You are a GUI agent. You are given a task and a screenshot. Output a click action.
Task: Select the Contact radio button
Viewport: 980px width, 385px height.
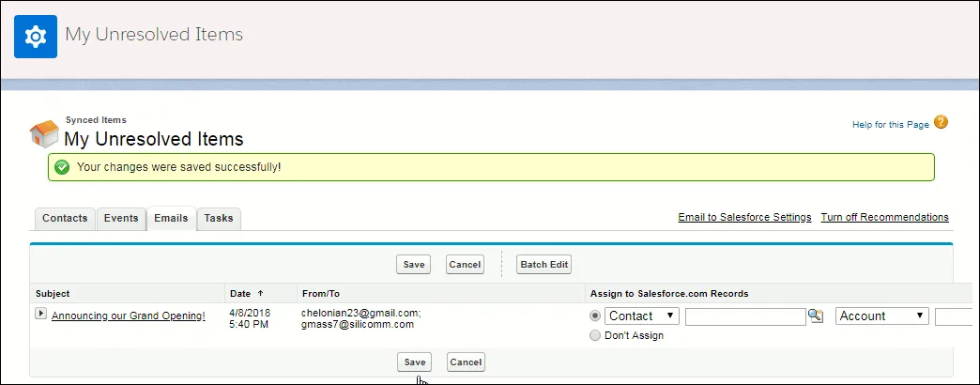(x=595, y=316)
